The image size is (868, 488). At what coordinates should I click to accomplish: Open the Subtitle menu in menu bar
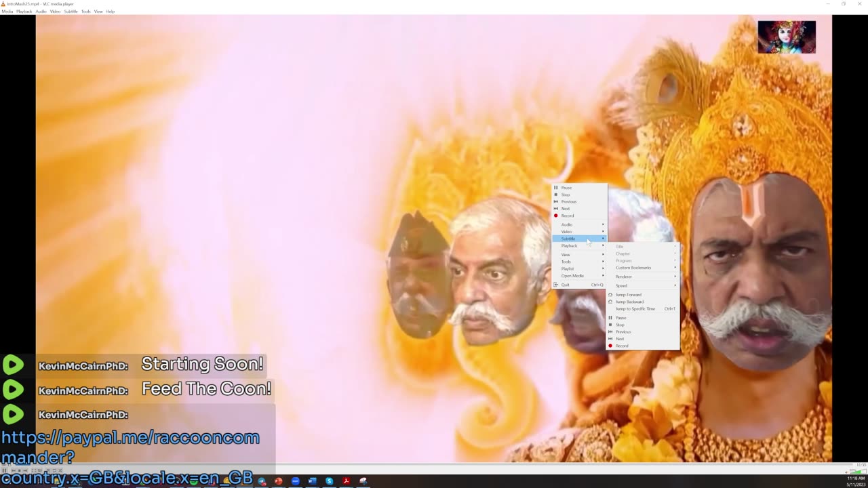click(x=71, y=12)
